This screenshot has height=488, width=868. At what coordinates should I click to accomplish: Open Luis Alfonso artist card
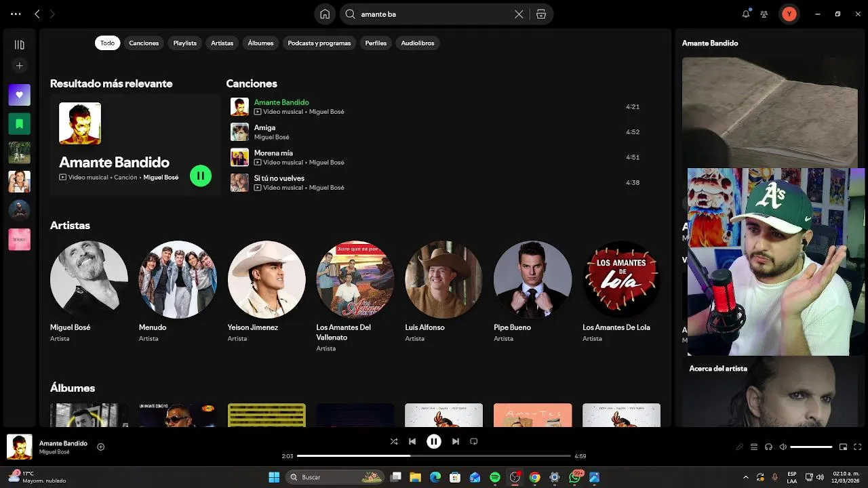pyautogui.click(x=444, y=291)
